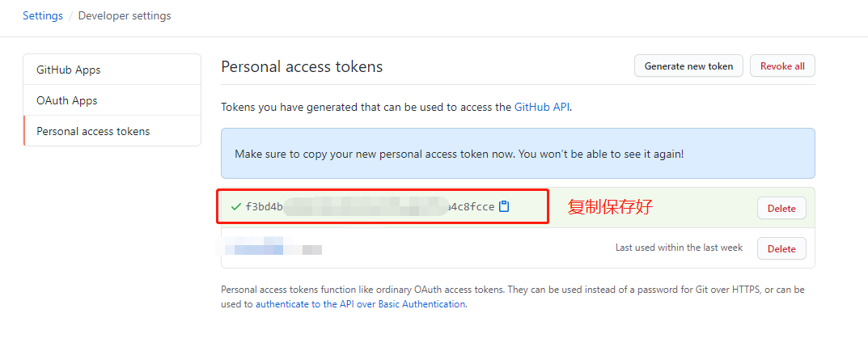This screenshot has width=868, height=343.
Task: Click the red 复制保存好 annotation
Action: (x=610, y=207)
